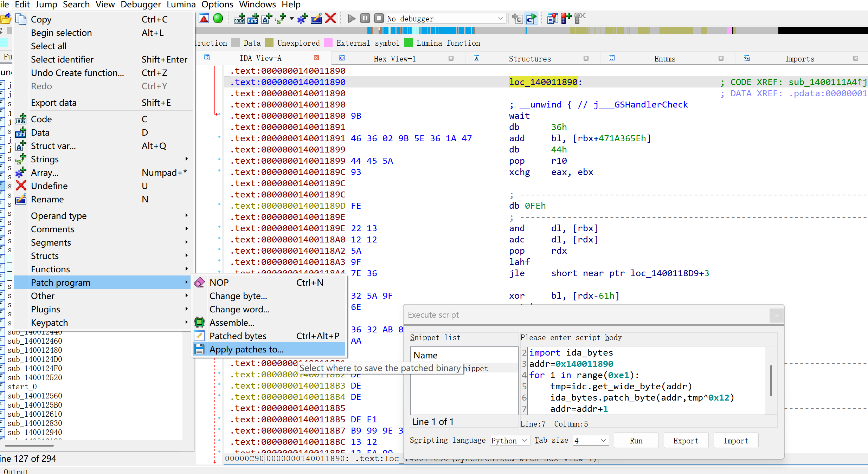This screenshot has height=474, width=868.
Task: Open the No debugger dropdown
Action: (446, 19)
